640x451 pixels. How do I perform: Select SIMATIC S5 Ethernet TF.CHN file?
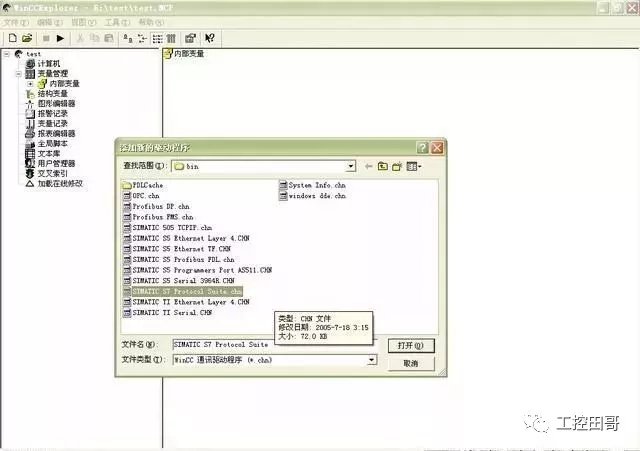point(177,249)
